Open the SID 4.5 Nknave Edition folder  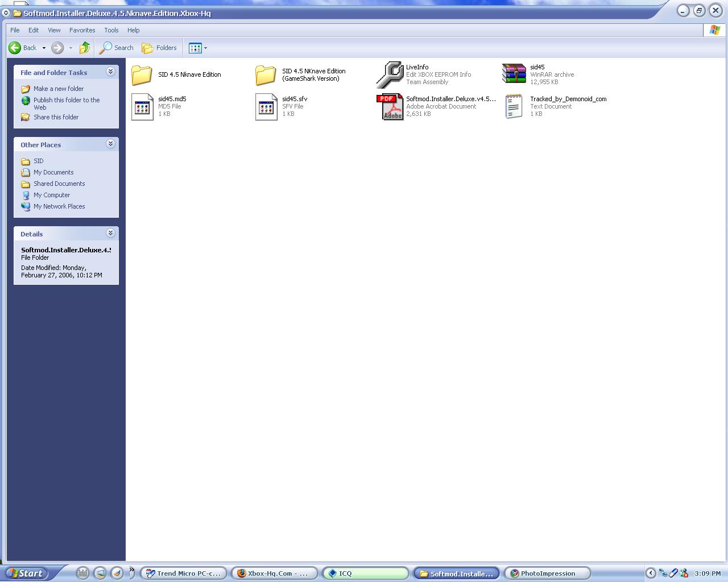point(142,74)
